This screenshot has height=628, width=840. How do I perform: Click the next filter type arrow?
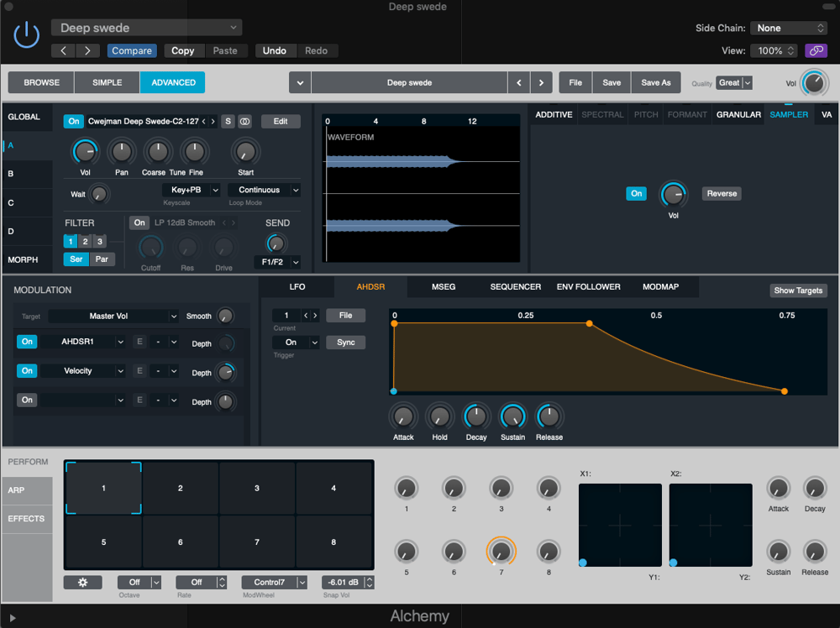pos(233,222)
